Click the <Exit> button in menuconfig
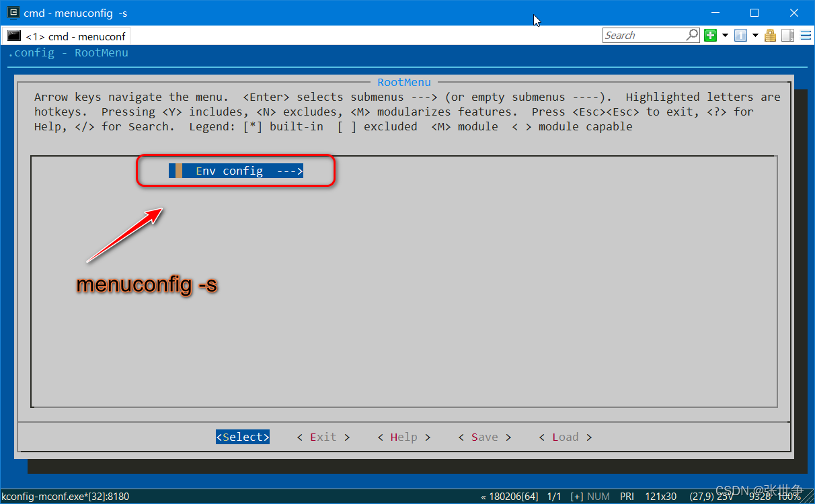Screen dimensions: 815x504 tap(323, 436)
